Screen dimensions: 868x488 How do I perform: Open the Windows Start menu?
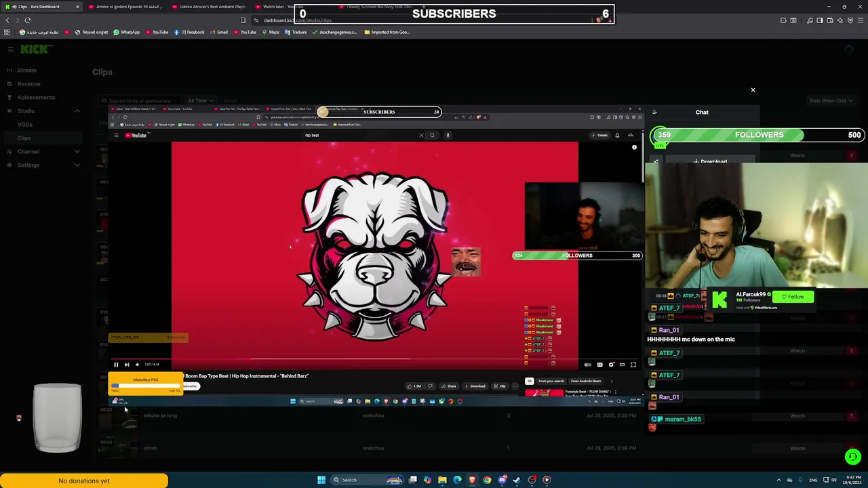pyautogui.click(x=321, y=480)
